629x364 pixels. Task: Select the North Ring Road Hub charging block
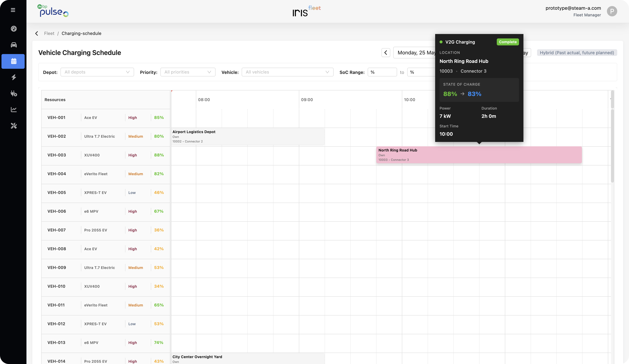(x=479, y=155)
